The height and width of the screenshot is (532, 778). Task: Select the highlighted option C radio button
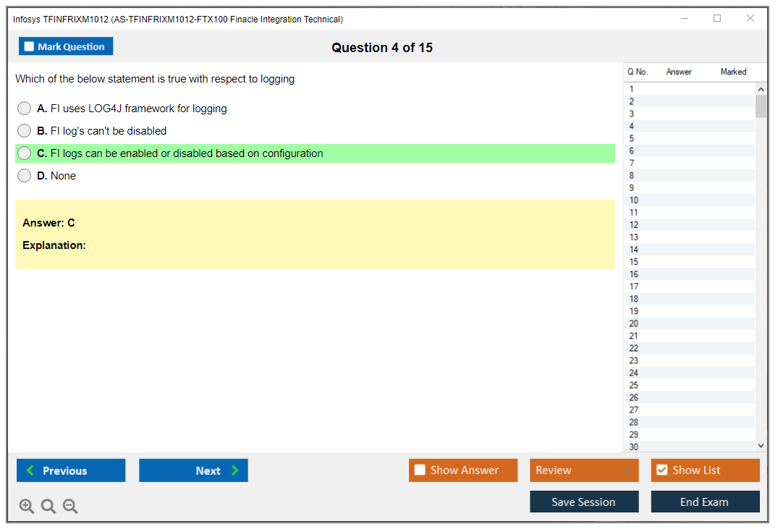(25, 153)
